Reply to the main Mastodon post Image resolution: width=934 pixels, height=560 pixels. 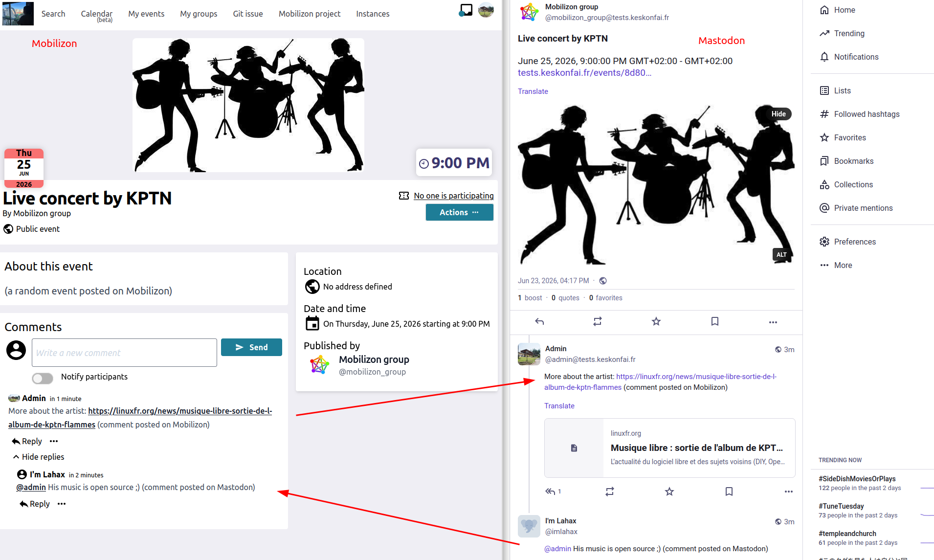click(x=539, y=321)
